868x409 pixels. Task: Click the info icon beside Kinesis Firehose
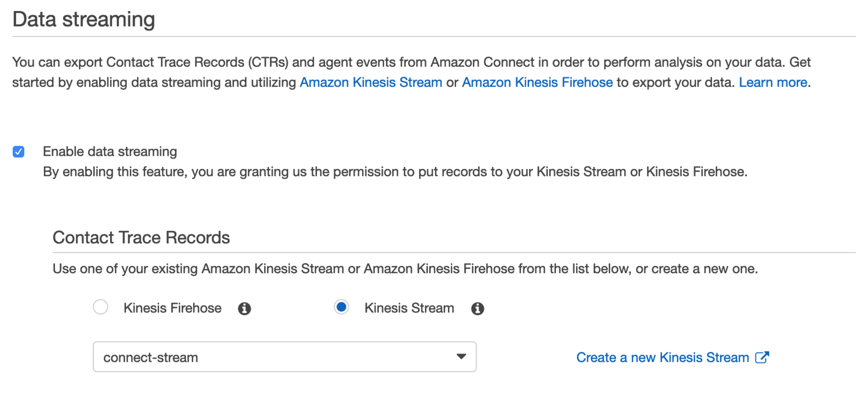click(x=244, y=309)
